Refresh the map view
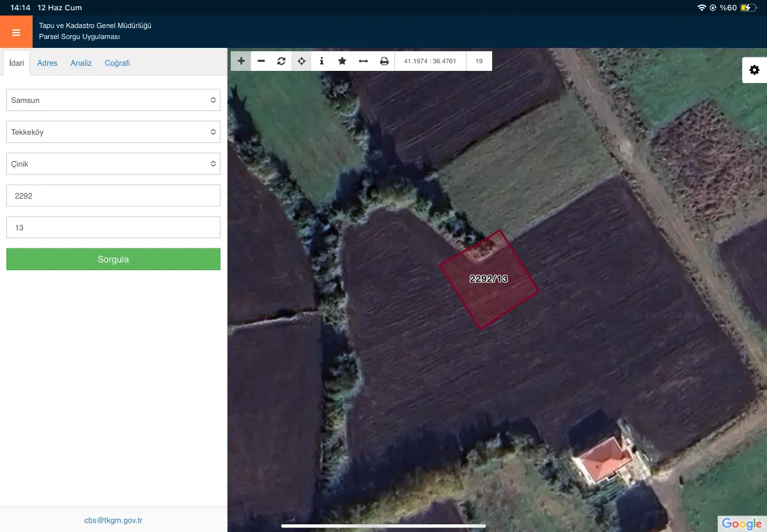This screenshot has width=767, height=532. click(281, 61)
